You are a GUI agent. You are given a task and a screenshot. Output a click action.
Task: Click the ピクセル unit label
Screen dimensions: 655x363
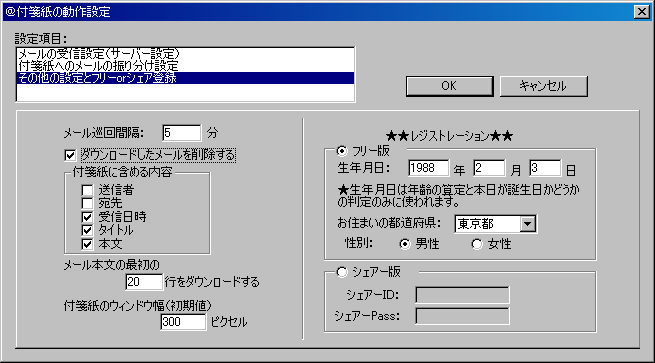(x=229, y=322)
